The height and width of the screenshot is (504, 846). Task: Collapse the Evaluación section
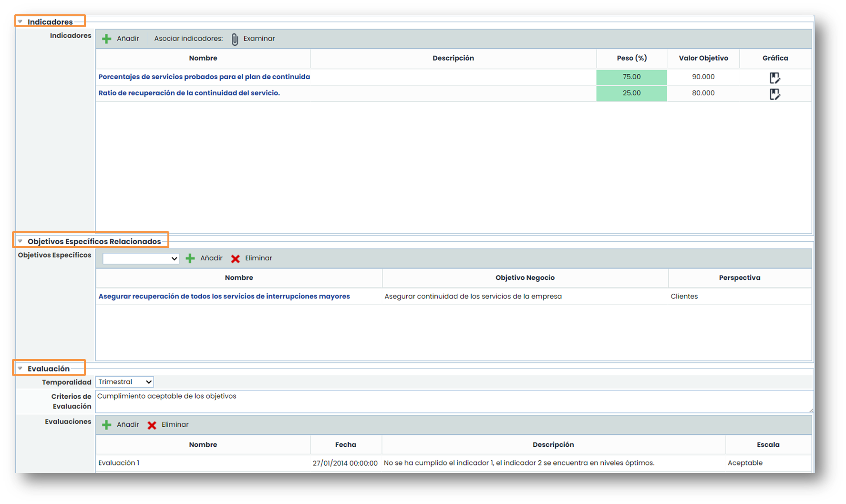coord(20,369)
